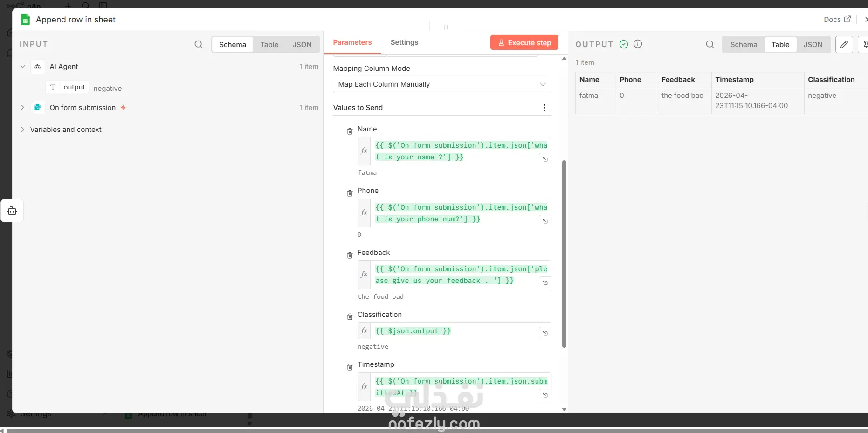
Task: Click the Google Sheets node icon in title
Action: point(26,20)
